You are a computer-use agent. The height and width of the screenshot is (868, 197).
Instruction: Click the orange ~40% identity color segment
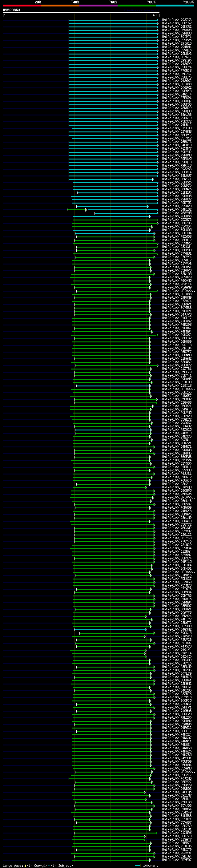coord(60,6)
